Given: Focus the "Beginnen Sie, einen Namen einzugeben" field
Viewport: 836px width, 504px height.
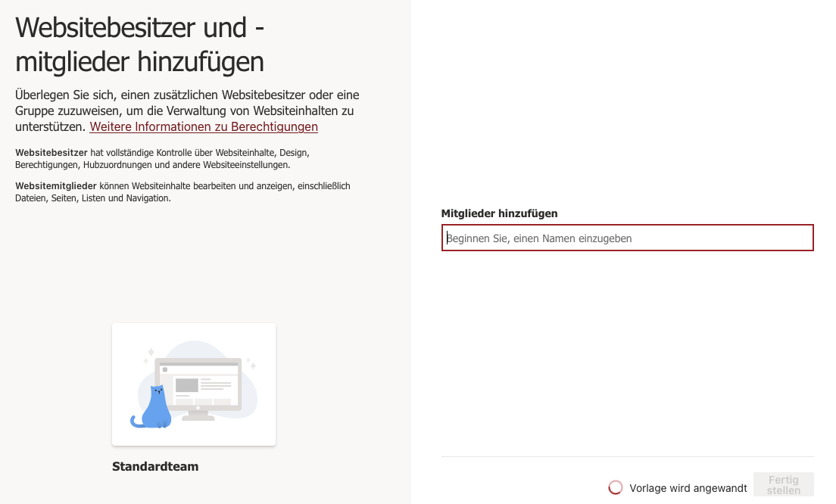Looking at the screenshot, I should (x=627, y=238).
